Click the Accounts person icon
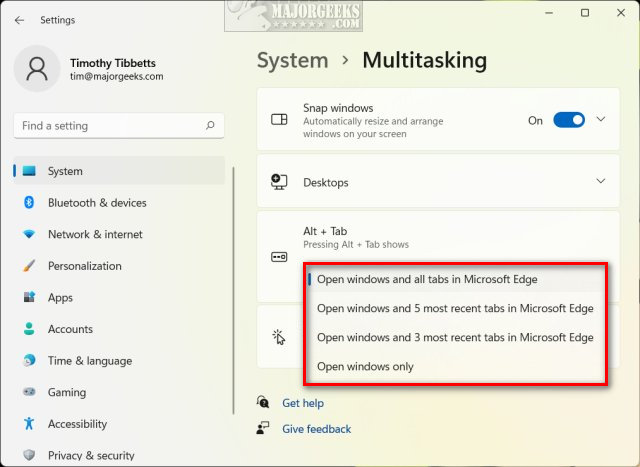The height and width of the screenshot is (467, 640). pos(29,329)
